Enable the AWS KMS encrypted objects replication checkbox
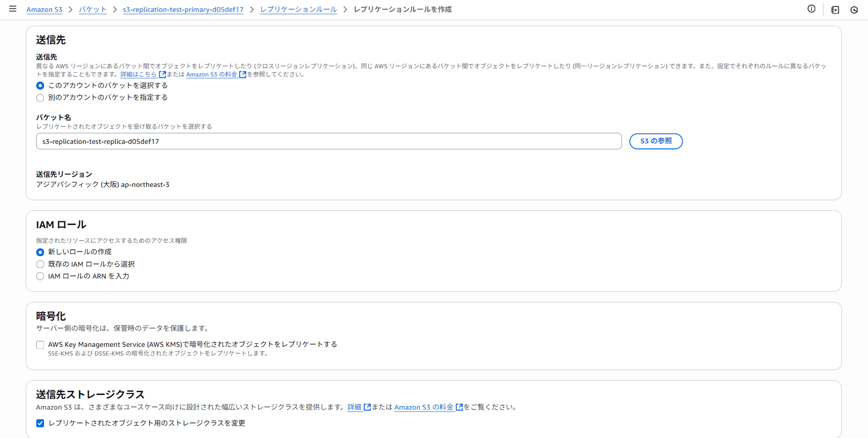Screen dimensions: 868x438 [40, 345]
